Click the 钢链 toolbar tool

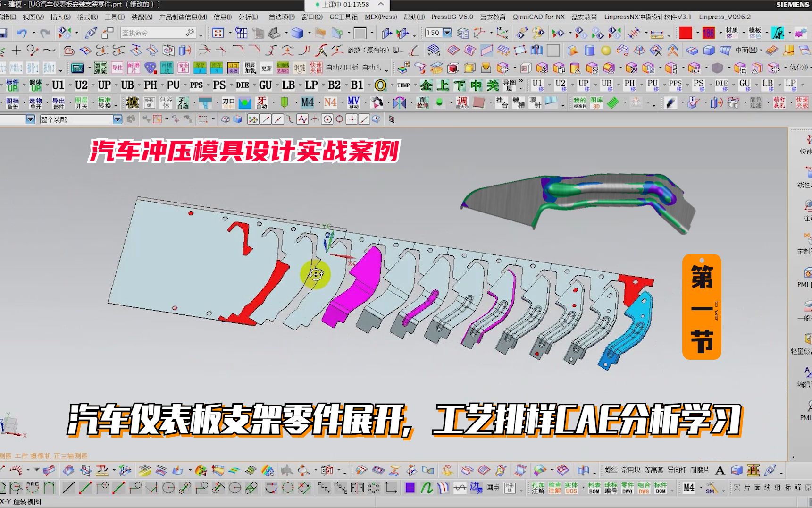point(299,68)
